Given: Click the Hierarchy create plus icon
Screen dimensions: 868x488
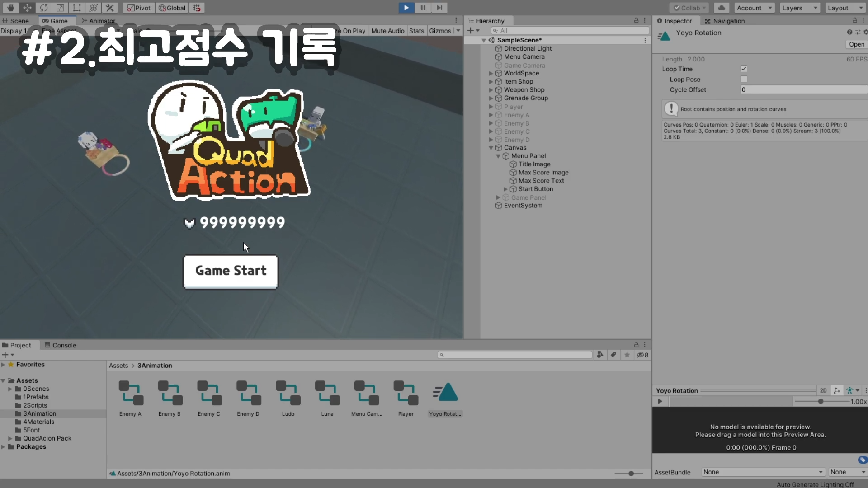Looking at the screenshot, I should coord(471,30).
